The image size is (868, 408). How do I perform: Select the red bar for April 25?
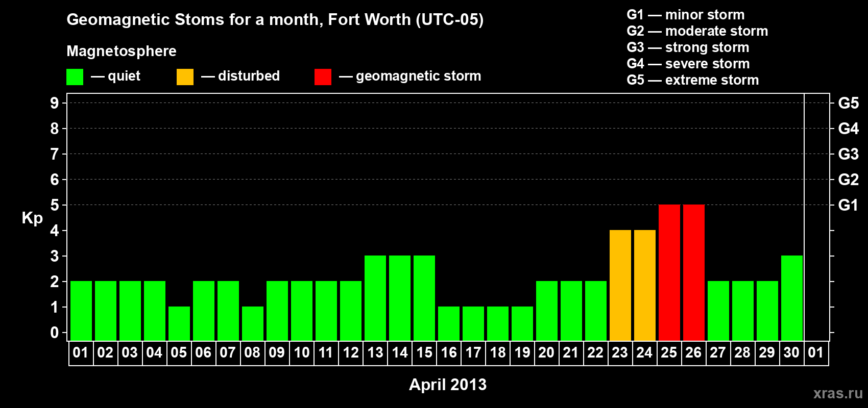(x=669, y=273)
